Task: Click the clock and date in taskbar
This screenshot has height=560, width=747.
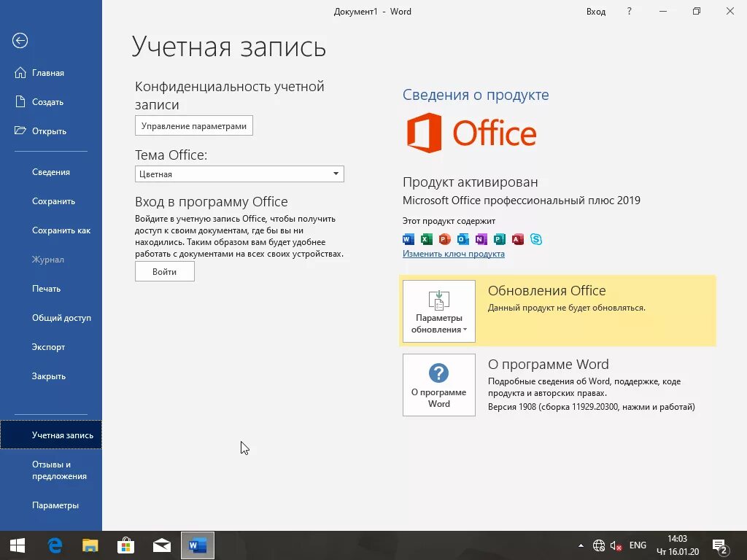Action: [x=678, y=545]
